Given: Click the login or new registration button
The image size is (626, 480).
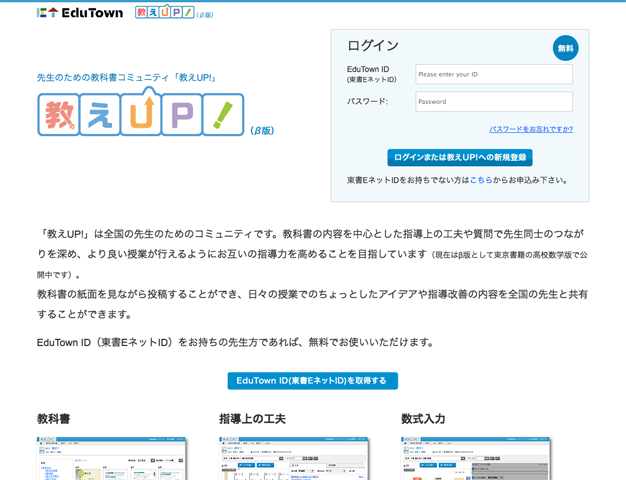Looking at the screenshot, I should tap(460, 157).
